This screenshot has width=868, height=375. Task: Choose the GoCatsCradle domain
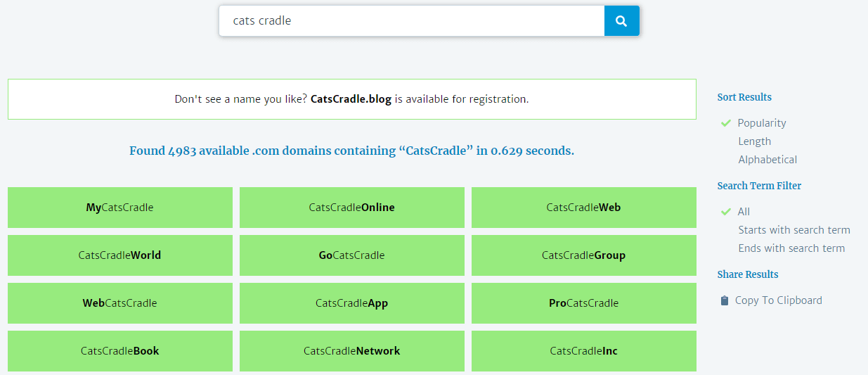pyautogui.click(x=352, y=255)
